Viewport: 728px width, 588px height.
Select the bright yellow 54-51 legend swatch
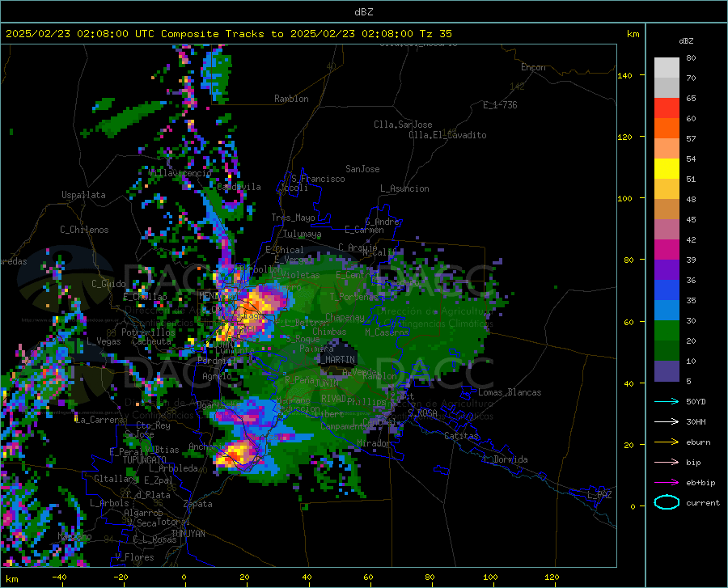click(667, 169)
